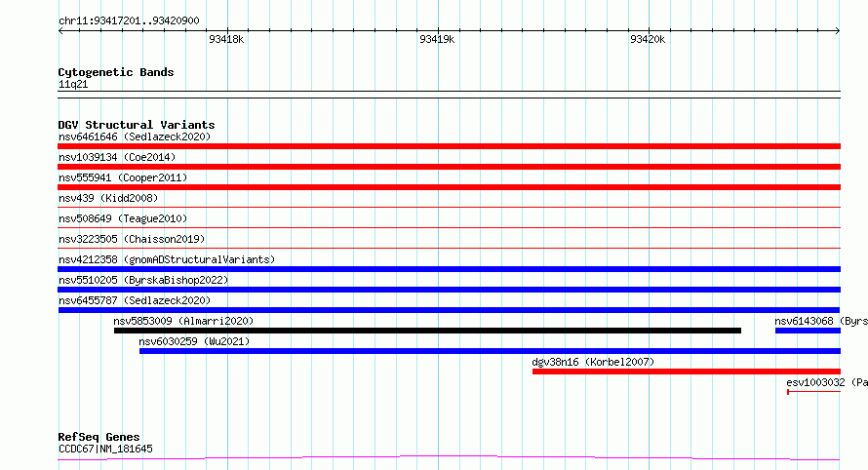868x470 pixels.
Task: Click the thin red line under nsv508649
Action: [449, 227]
